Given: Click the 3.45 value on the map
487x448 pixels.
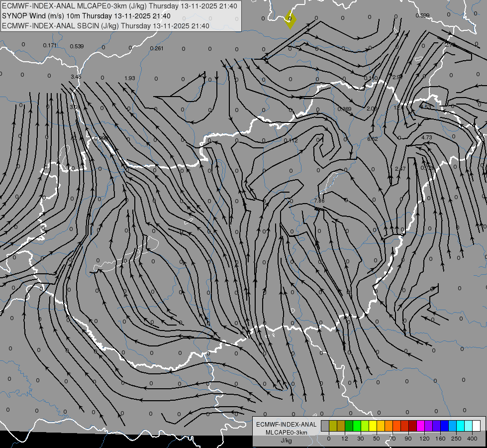Looking at the screenshot, I should [x=76, y=77].
